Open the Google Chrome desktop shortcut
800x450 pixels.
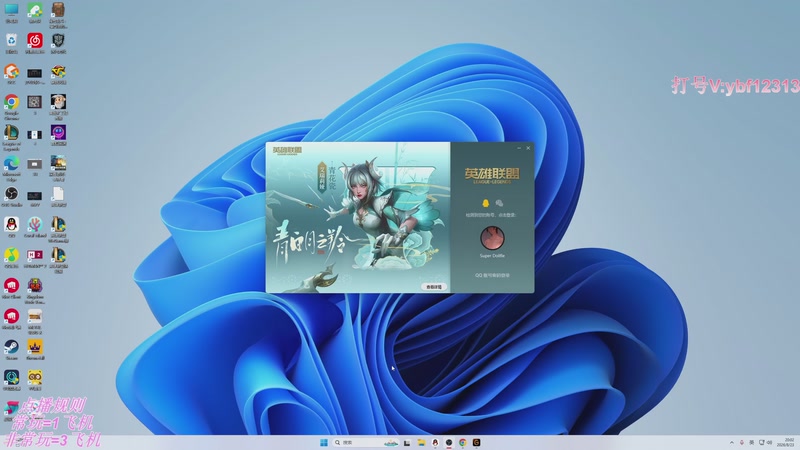[x=11, y=106]
